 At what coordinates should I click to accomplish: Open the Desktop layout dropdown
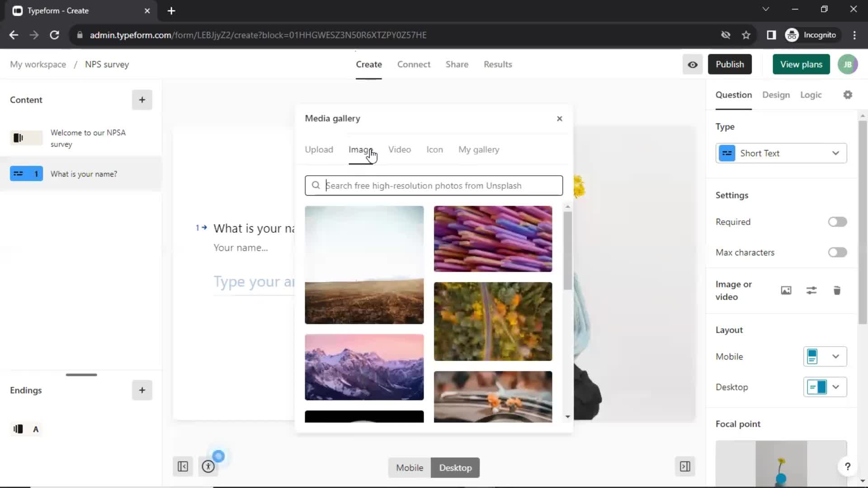coord(825,387)
